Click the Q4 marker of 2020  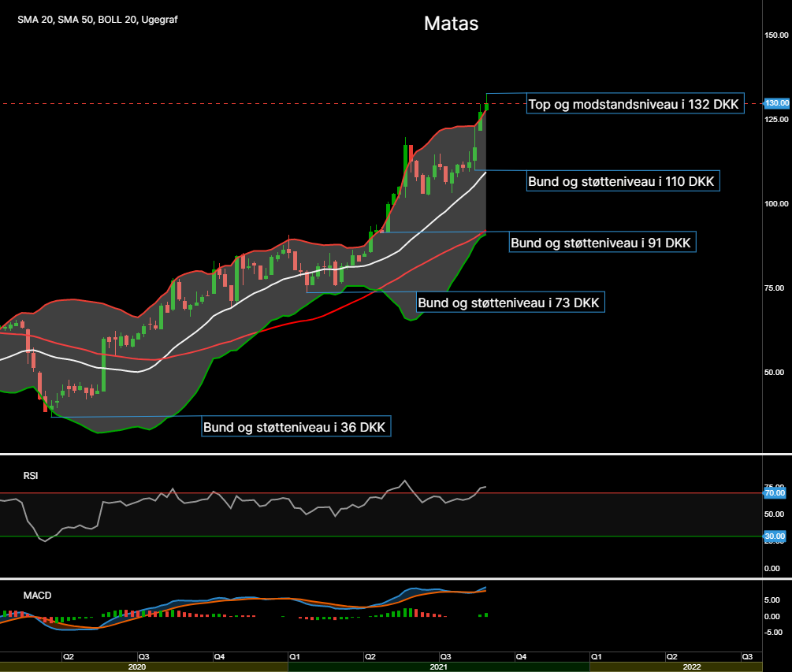pos(219,657)
